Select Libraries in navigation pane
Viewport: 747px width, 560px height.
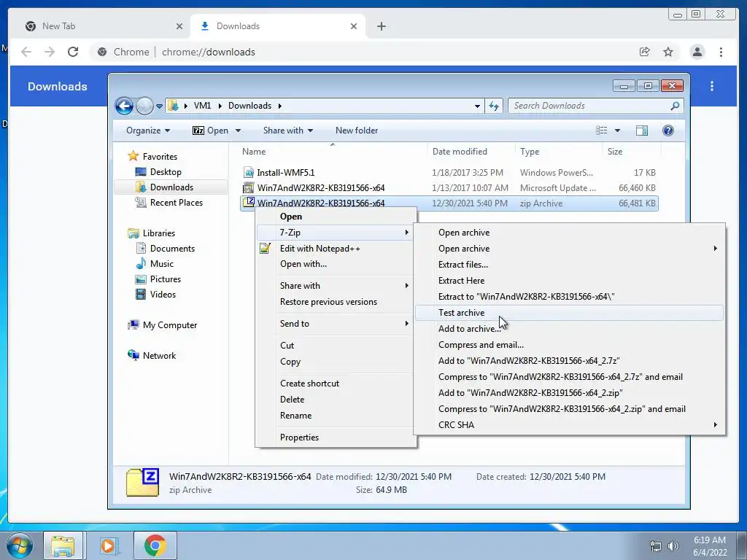152,233
